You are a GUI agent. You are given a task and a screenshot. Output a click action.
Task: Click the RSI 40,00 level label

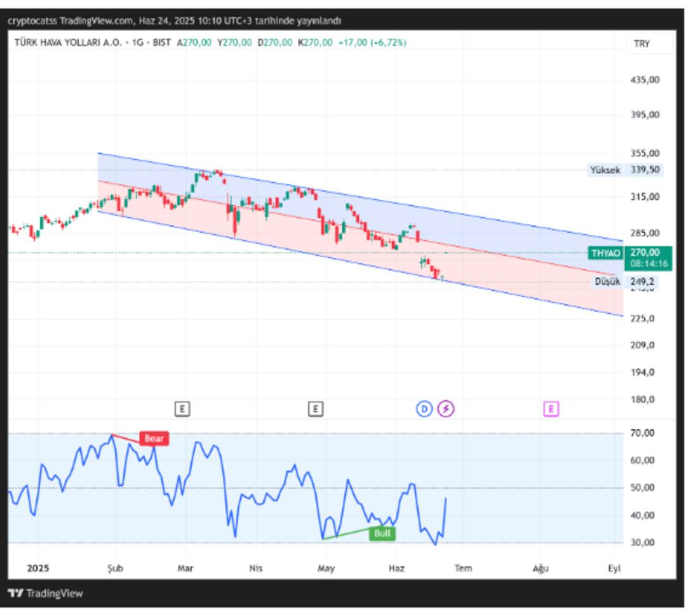point(642,516)
